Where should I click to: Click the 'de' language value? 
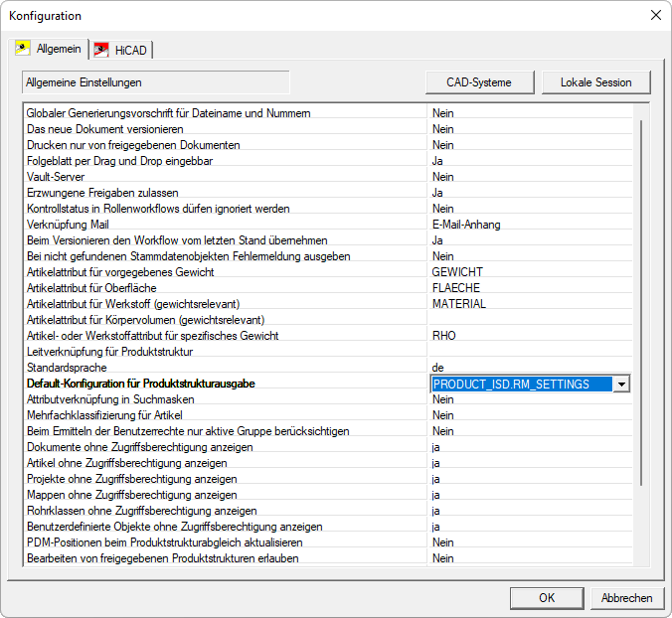tap(437, 368)
